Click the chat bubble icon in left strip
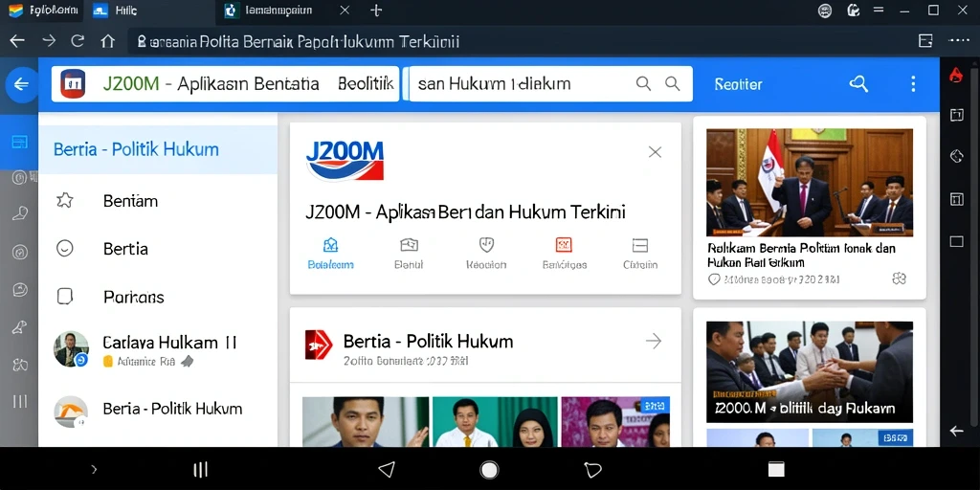This screenshot has height=490, width=980. pos(19,289)
